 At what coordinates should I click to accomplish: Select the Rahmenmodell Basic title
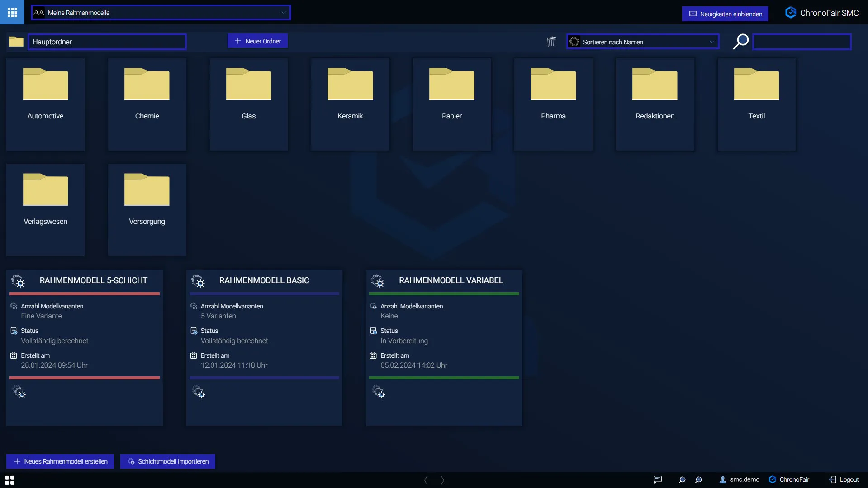tap(264, 280)
